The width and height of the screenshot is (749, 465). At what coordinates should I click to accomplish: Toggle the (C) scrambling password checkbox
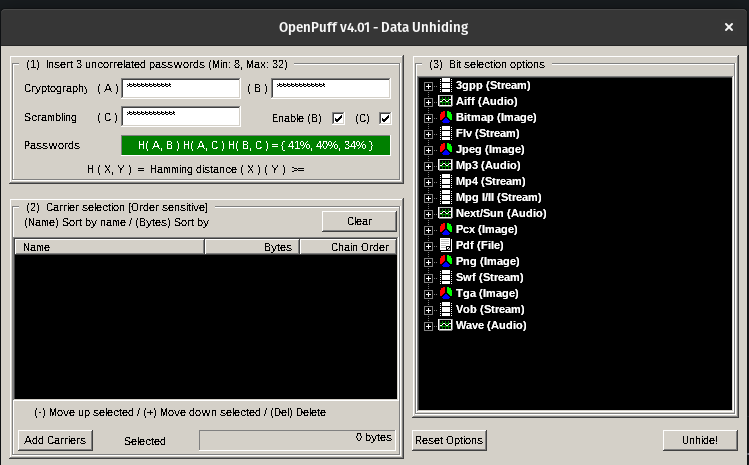point(384,118)
